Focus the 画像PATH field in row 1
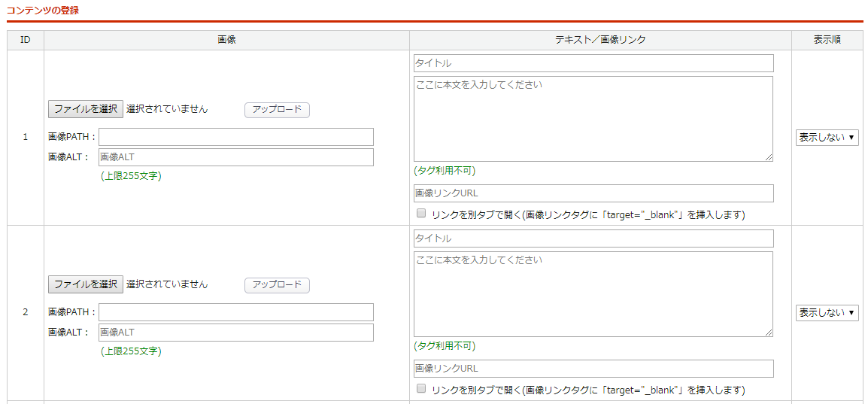 235,137
